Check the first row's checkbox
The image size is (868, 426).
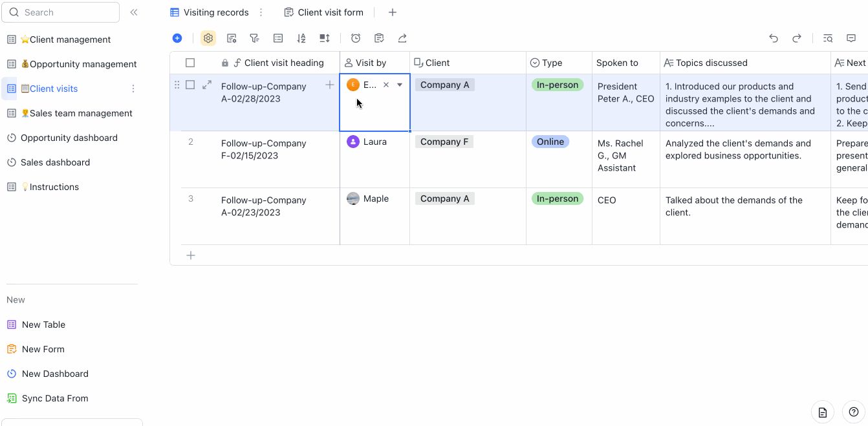pyautogui.click(x=190, y=85)
